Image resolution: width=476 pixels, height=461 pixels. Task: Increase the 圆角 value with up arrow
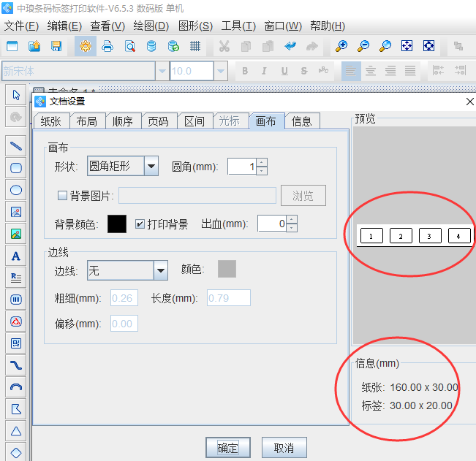[262, 162]
